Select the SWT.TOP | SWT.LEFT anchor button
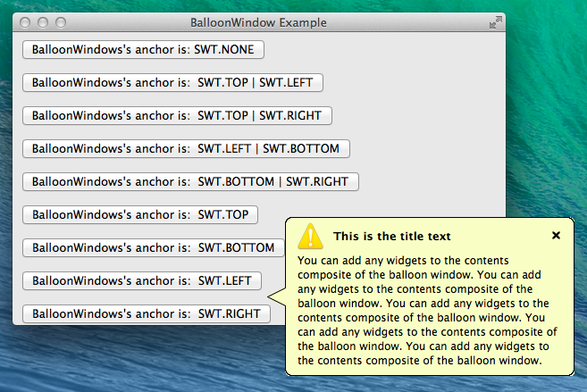The width and height of the screenshot is (587, 392). (172, 83)
